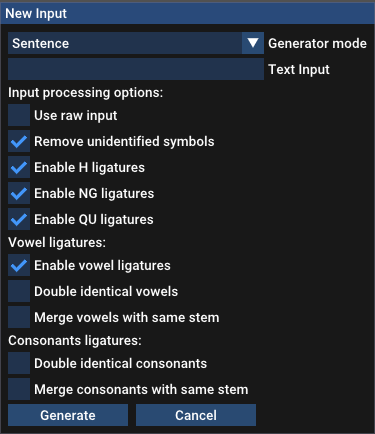Tick Double identical consonants checkbox
This screenshot has height=434, width=375.
(19, 363)
